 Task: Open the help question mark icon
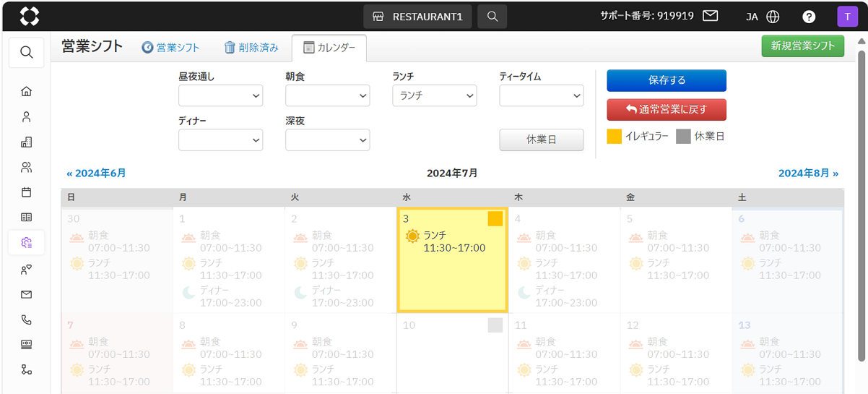pos(809,17)
